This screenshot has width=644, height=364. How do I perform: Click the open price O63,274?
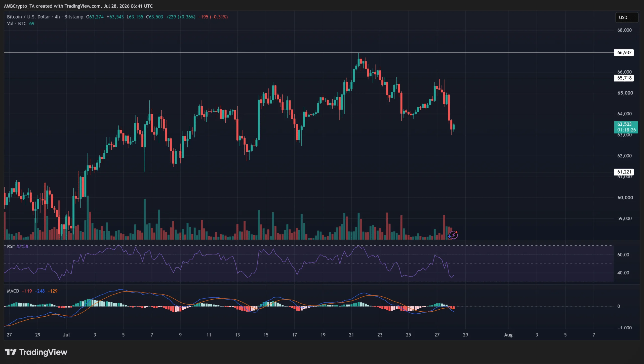click(95, 17)
